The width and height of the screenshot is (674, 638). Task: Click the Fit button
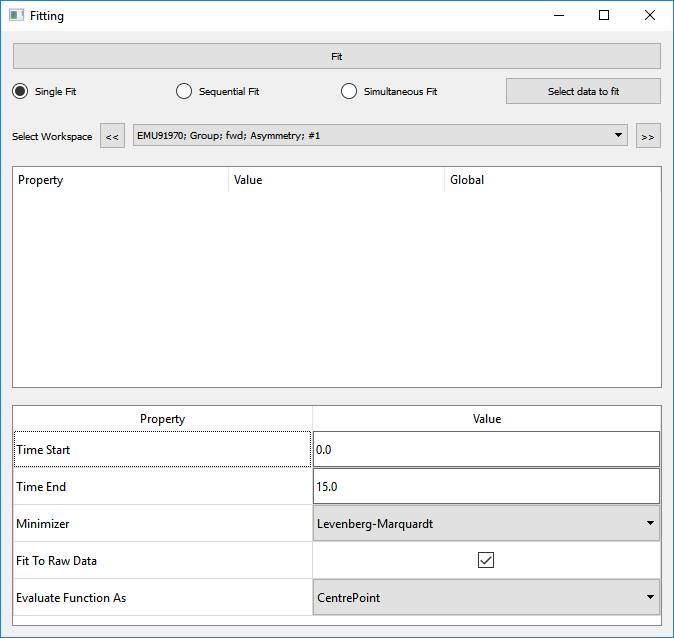336,57
